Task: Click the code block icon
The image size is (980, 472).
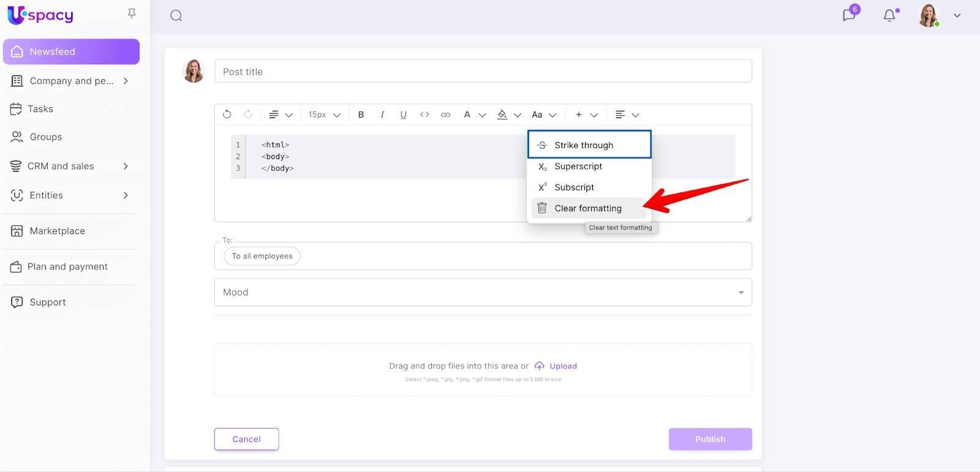Action: click(x=424, y=114)
